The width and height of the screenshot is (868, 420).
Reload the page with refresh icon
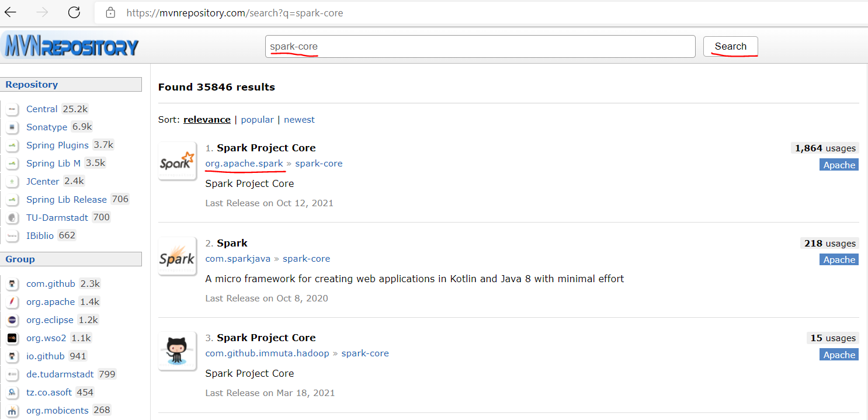tap(74, 12)
